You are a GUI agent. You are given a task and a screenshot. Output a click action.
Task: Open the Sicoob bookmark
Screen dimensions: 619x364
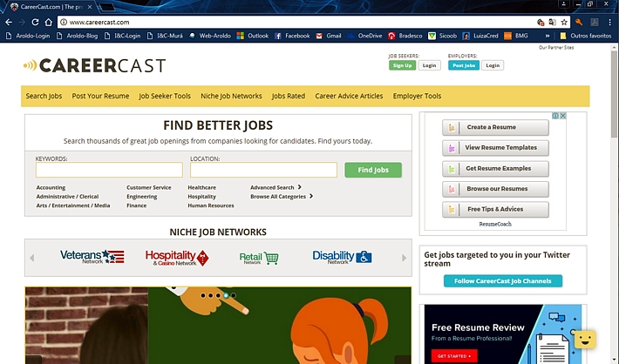coord(443,36)
